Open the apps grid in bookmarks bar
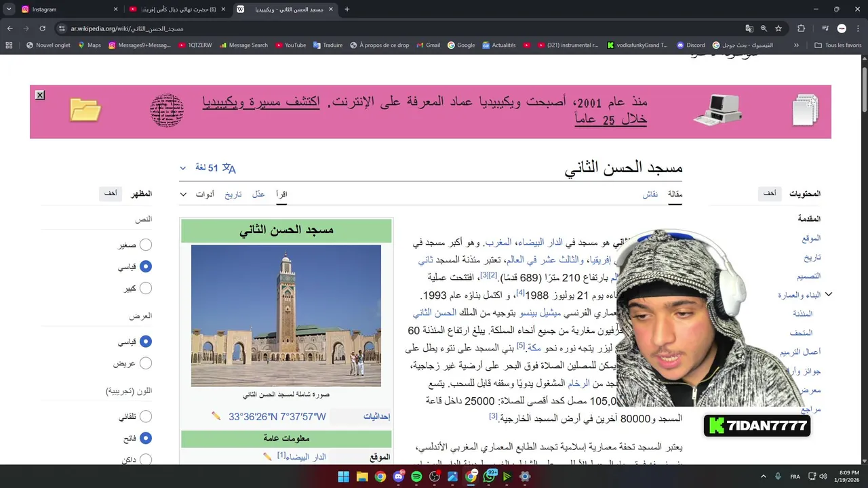Viewport: 868px width, 488px height. tap(9, 45)
